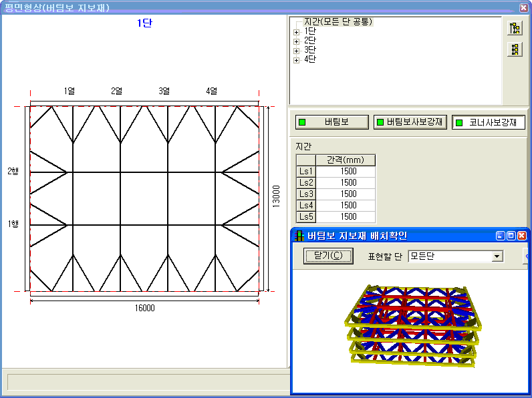This screenshot has width=532, height=398.
Task: Toggle the 버팀보사보강재 display button
Action: coord(410,122)
